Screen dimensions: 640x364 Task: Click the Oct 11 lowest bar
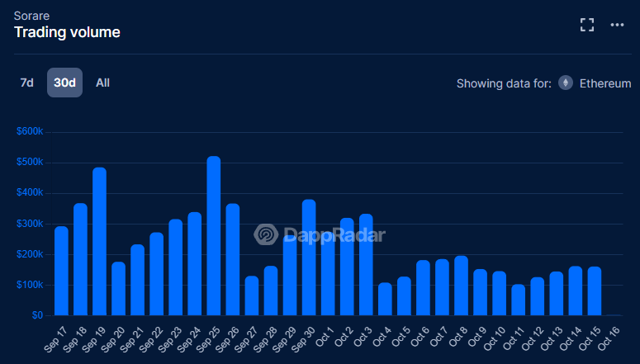pos(518,300)
